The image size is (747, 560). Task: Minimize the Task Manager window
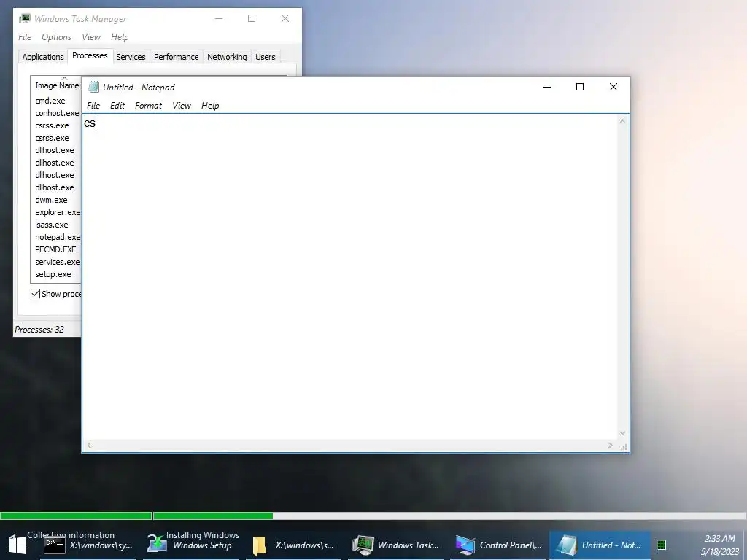click(219, 18)
